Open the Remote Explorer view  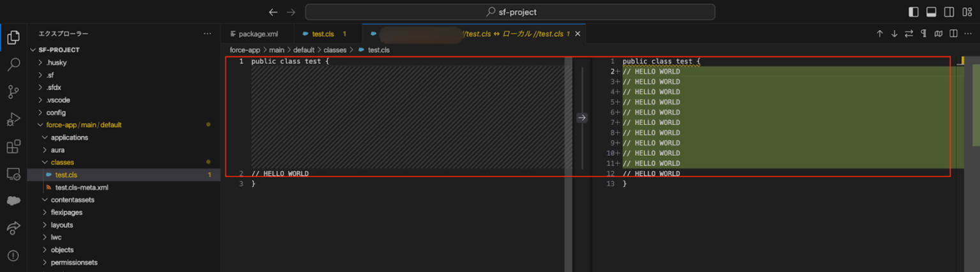coord(13,174)
